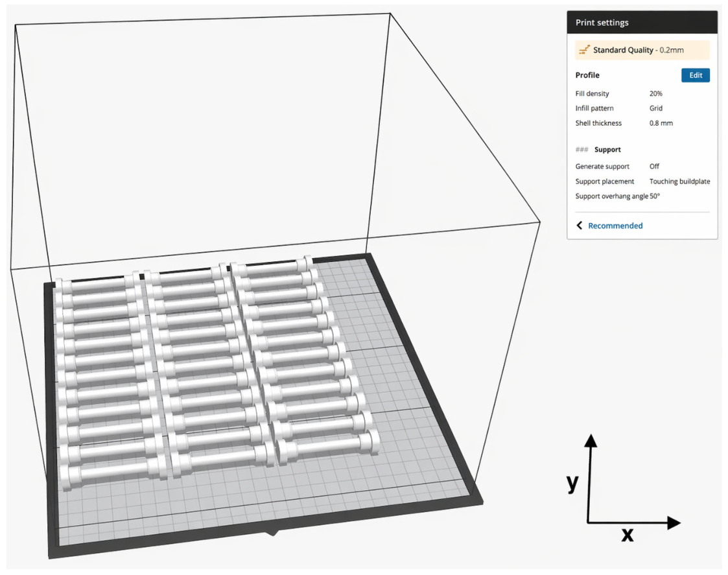Select the Shell thickness 0.8 mm value
The height and width of the screenshot is (575, 728).
pos(661,123)
